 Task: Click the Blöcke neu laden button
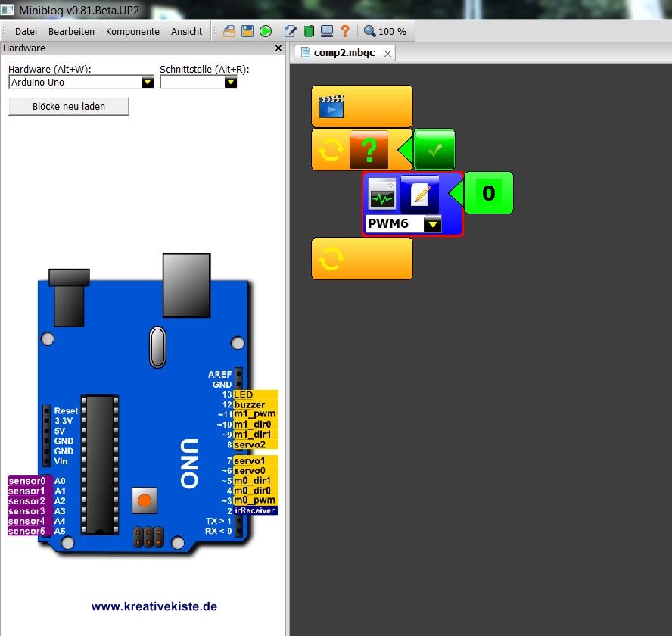tap(69, 107)
